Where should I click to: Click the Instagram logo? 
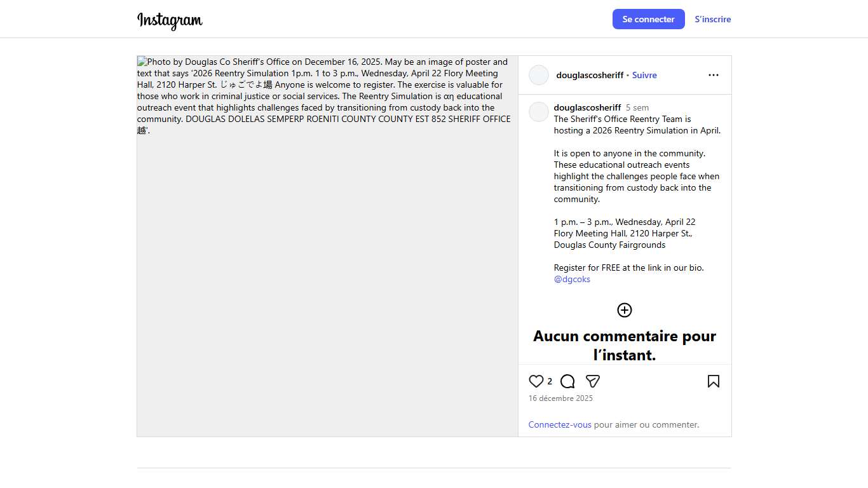[x=170, y=20]
